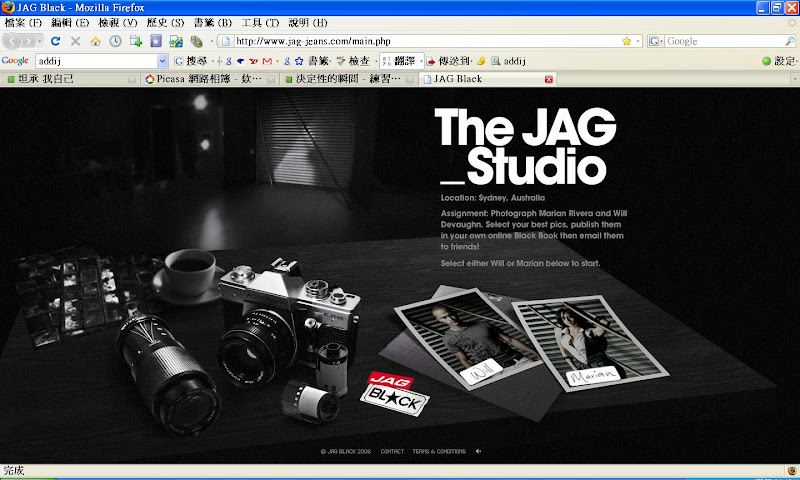The height and width of the screenshot is (480, 800).
Task: Expand the back/forward history dropdown arrow
Action: pos(40,41)
